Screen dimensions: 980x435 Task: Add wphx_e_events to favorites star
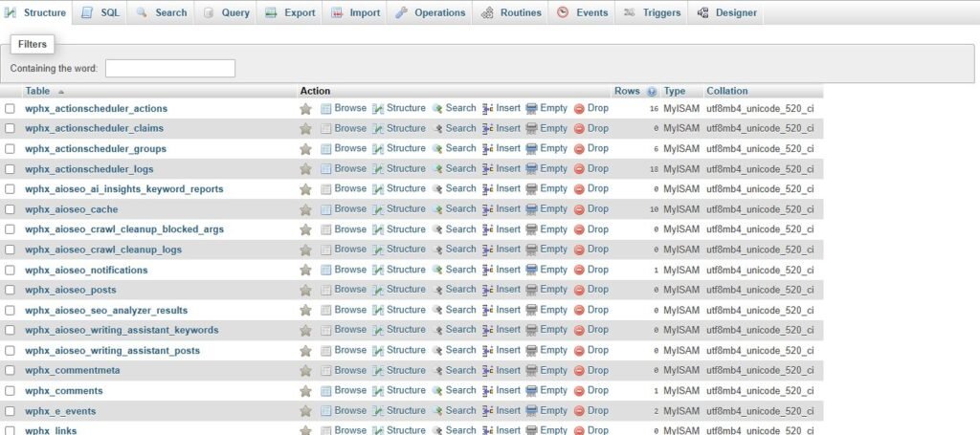305,411
